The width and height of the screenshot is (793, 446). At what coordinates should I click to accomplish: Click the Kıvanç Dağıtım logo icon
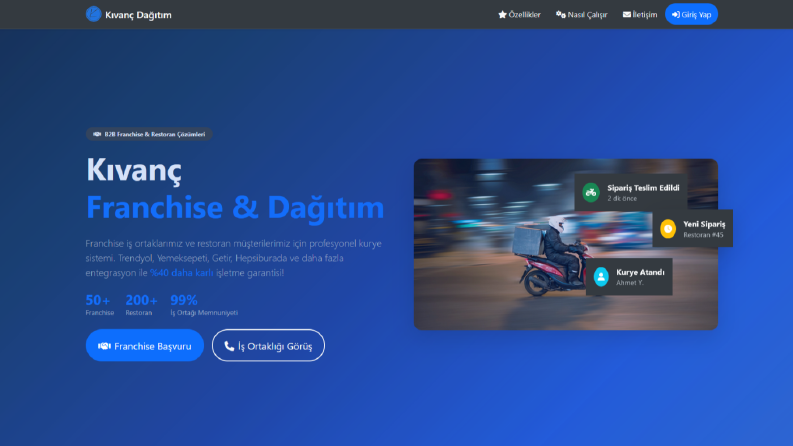(94, 14)
